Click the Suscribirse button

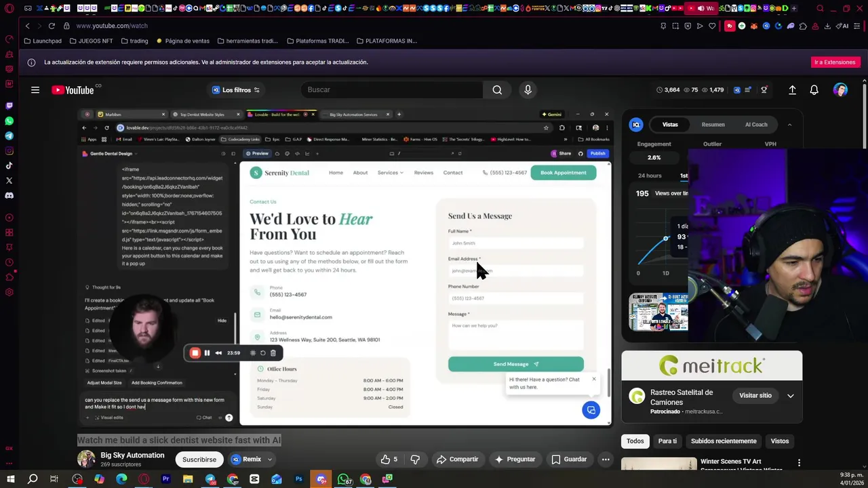point(199,460)
